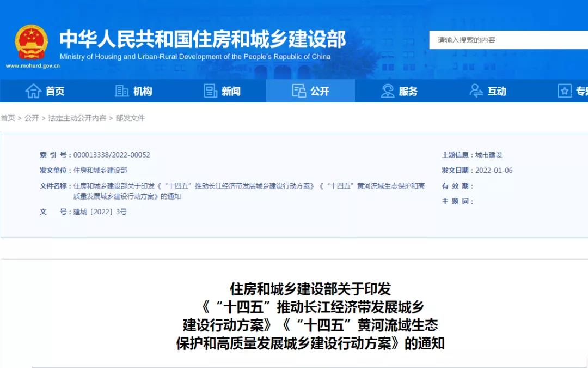Click the home icon beside 首页
This screenshot has height=368, width=588.
coord(33,91)
